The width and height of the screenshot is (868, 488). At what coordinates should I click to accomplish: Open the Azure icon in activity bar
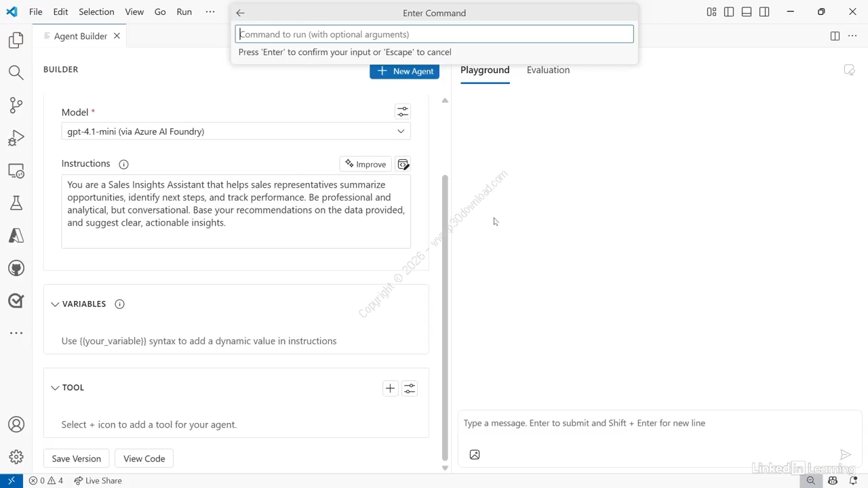tap(16, 236)
